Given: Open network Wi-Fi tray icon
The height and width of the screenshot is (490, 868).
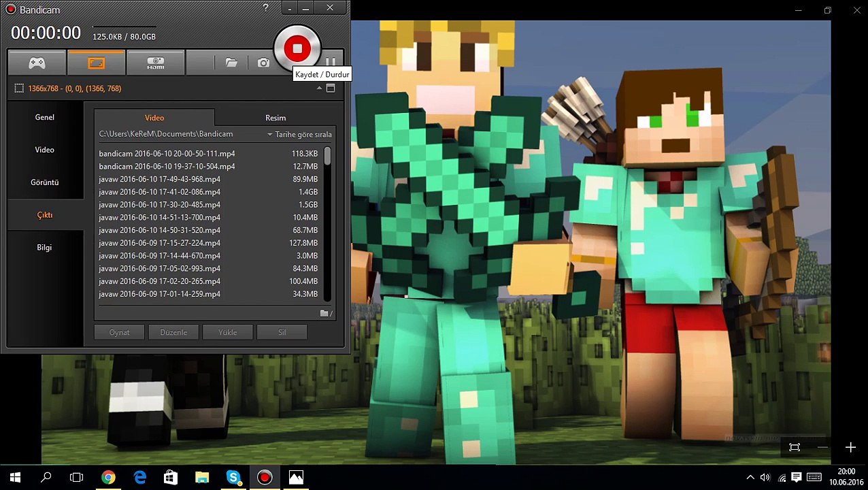Looking at the screenshot, I should (x=782, y=478).
